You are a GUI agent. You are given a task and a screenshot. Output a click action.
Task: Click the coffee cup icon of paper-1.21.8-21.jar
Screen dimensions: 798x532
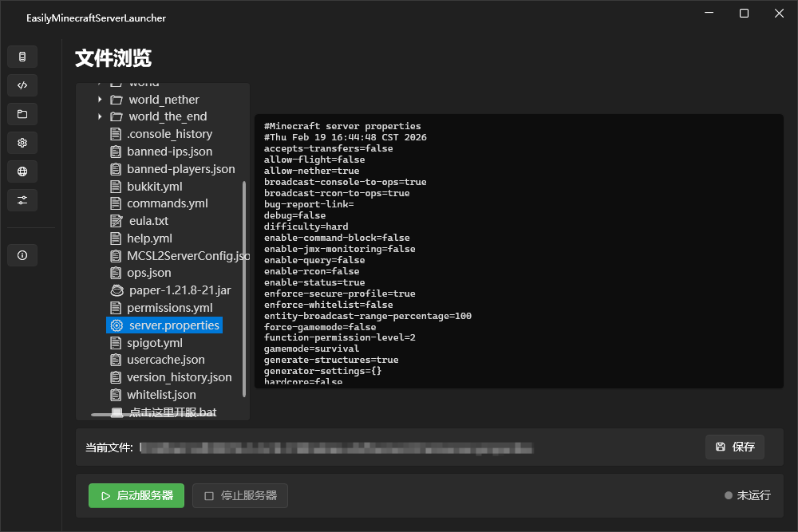117,290
